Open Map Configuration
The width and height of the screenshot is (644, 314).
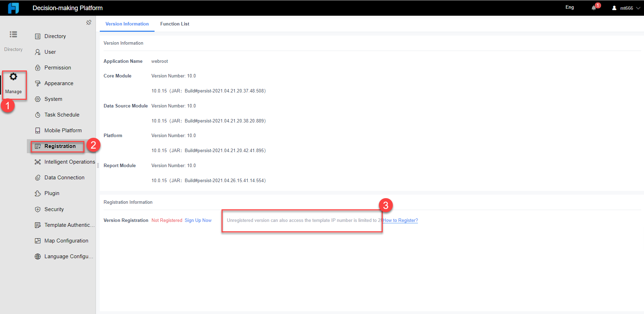coord(66,240)
